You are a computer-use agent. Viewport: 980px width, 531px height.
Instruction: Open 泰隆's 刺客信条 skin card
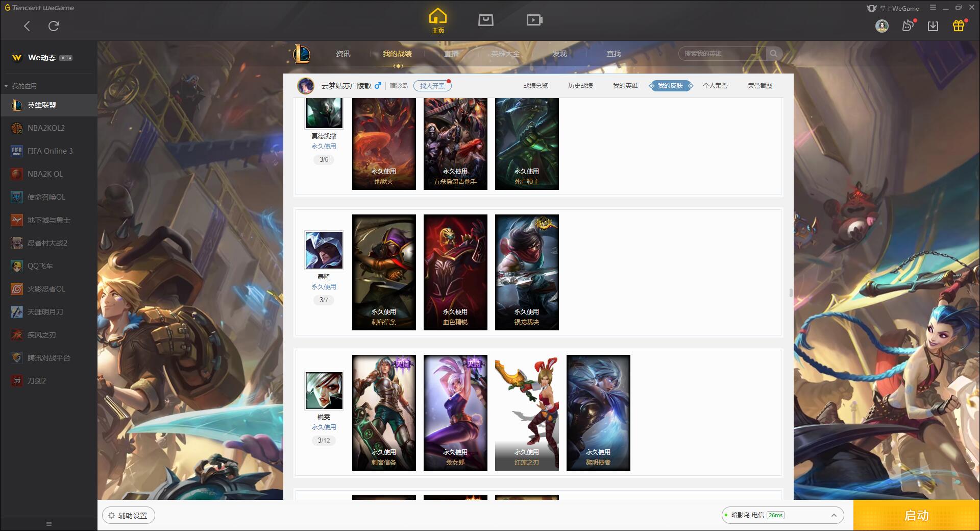(384, 272)
